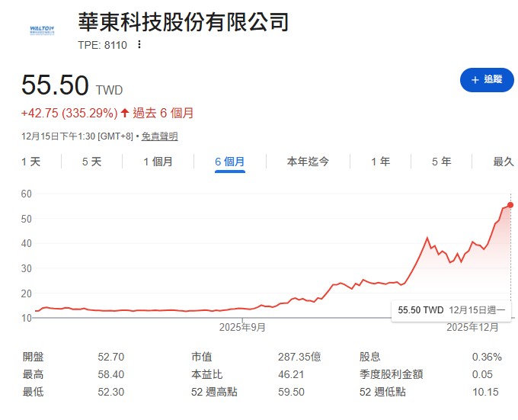
Task: Click the 最高 value 58.40
Action: 111,374
